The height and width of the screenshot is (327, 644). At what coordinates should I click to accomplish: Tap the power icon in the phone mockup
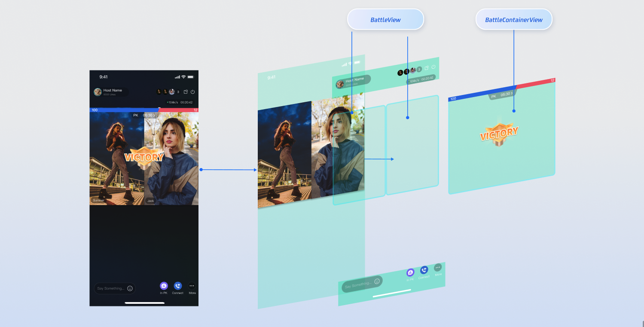[x=192, y=92]
